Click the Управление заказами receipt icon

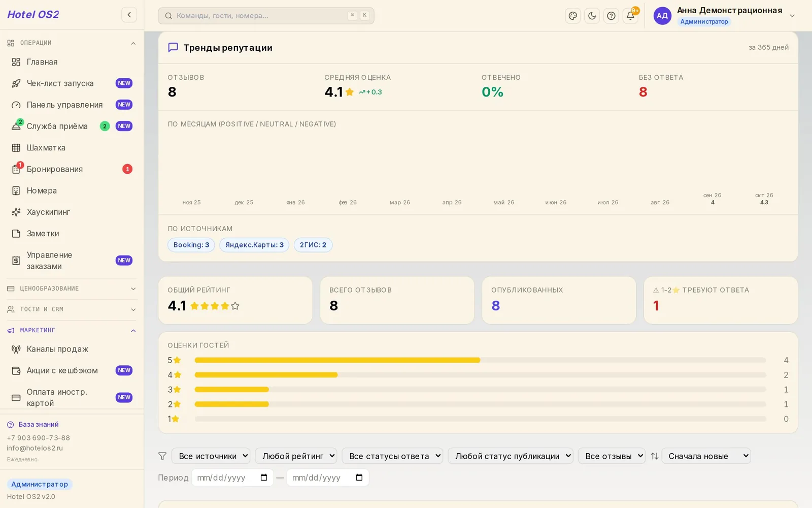coord(16,261)
